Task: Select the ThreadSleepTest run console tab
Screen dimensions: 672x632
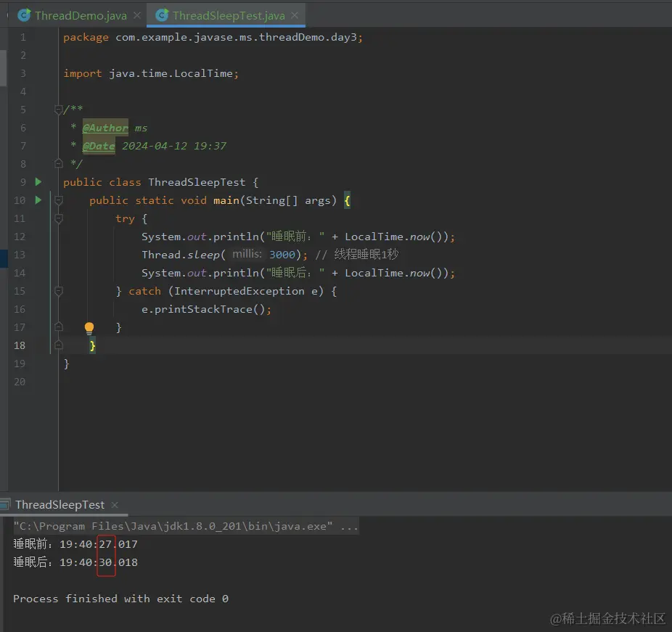Action: coord(60,505)
